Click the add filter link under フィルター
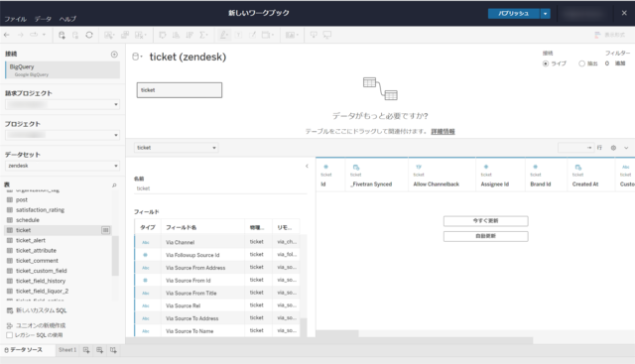This screenshot has width=635, height=364. point(620,63)
